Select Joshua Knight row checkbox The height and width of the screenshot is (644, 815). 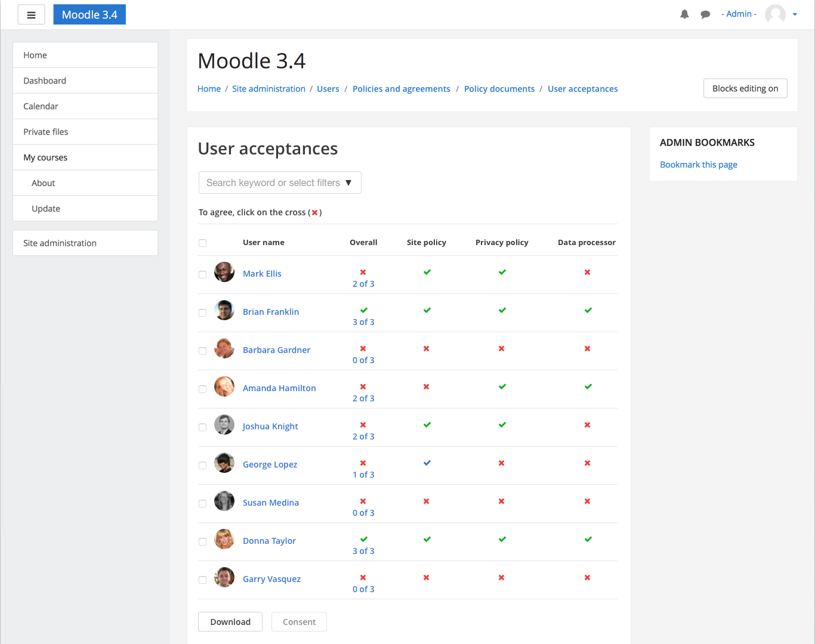(203, 428)
